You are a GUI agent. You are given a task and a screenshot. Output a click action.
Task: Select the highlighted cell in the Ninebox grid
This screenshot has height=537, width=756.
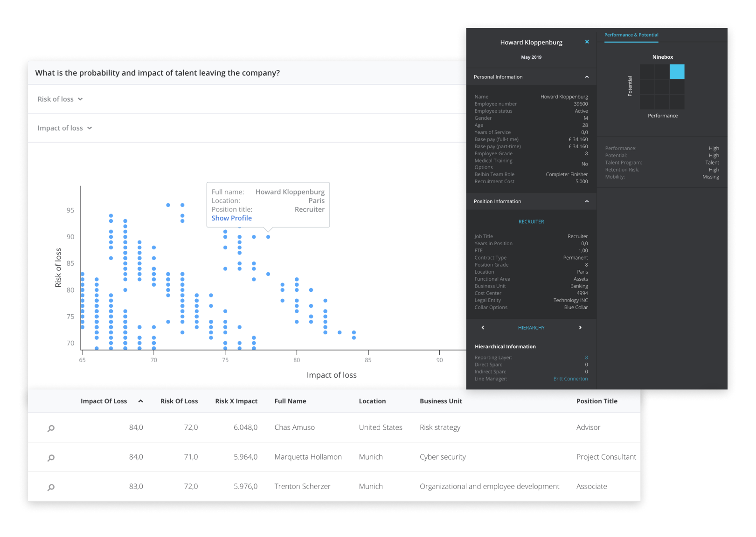click(677, 72)
